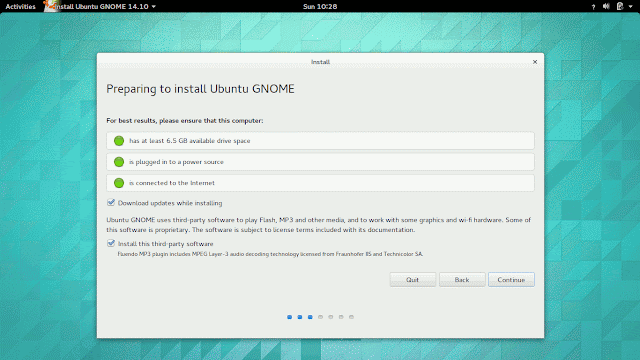Expand the system menu arrow in top bar

[x=631, y=7]
